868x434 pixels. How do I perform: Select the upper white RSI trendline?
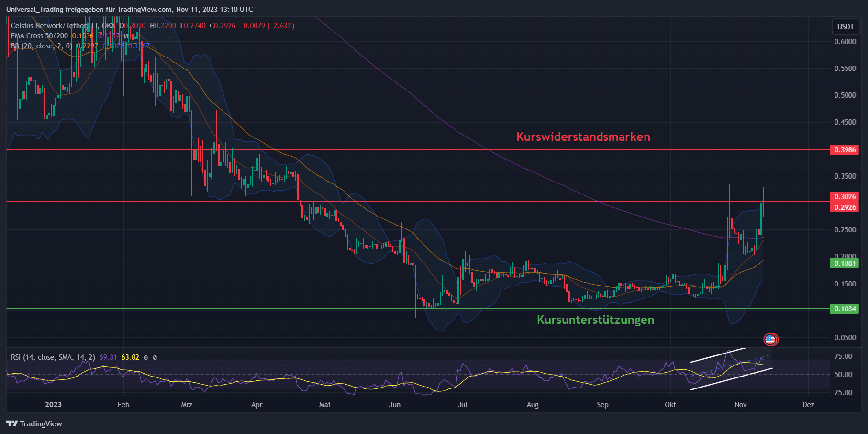tap(718, 355)
